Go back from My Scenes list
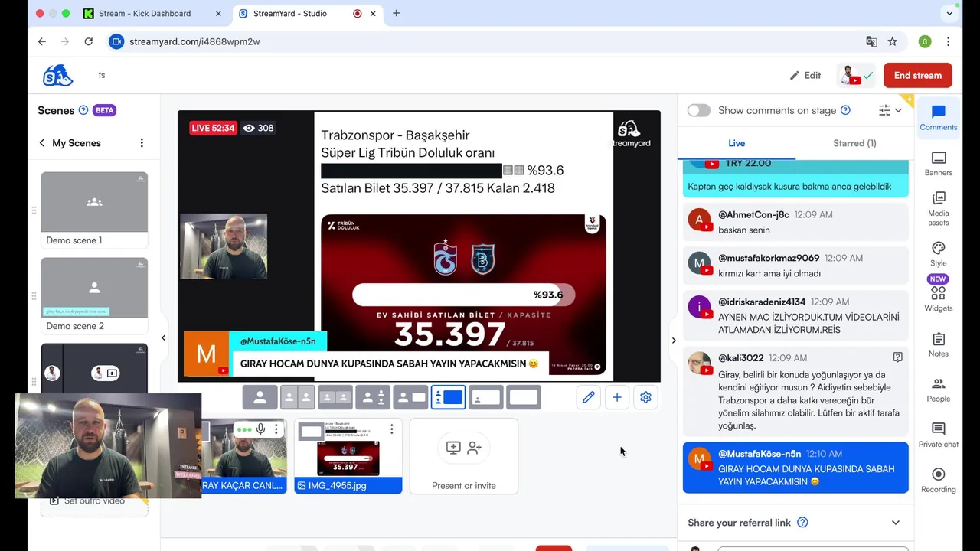 click(42, 143)
